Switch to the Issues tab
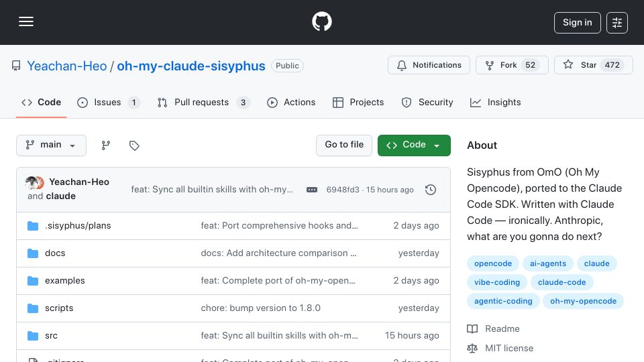Screen dimensions: 644x362 [x=109, y=102]
